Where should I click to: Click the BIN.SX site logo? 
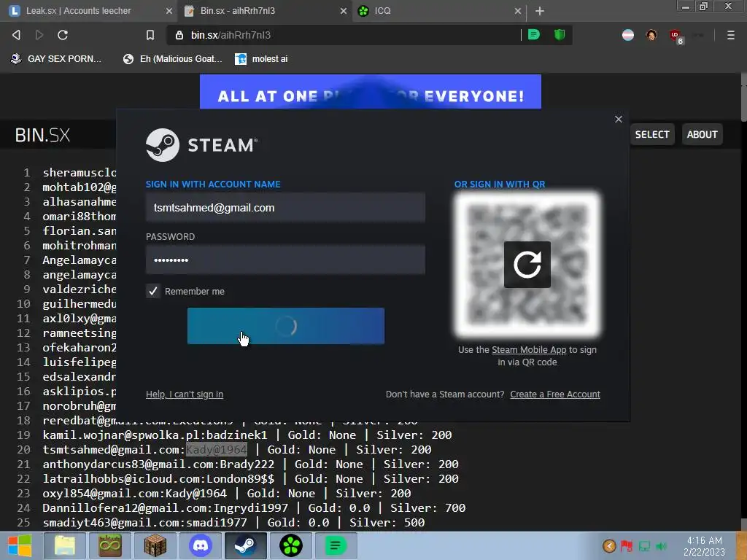pyautogui.click(x=42, y=135)
